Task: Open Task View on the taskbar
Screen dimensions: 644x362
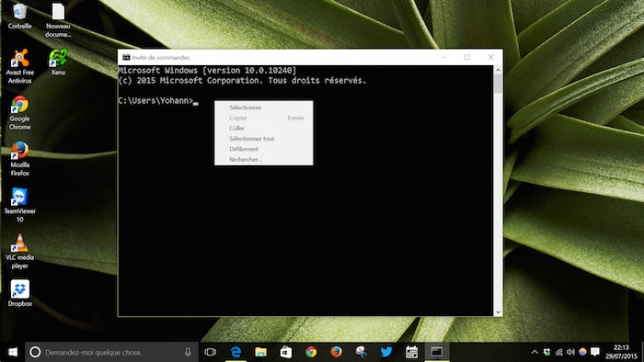Action: point(211,352)
